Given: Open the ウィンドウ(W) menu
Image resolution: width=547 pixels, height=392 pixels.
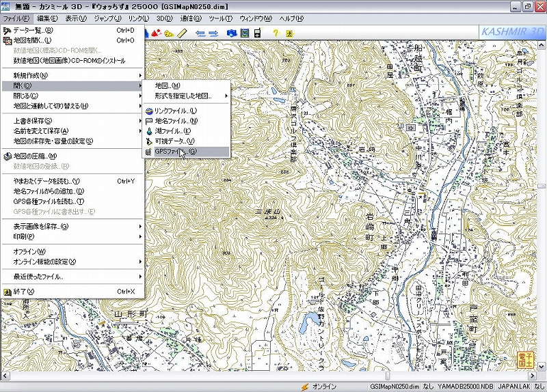Looking at the screenshot, I should (255, 18).
